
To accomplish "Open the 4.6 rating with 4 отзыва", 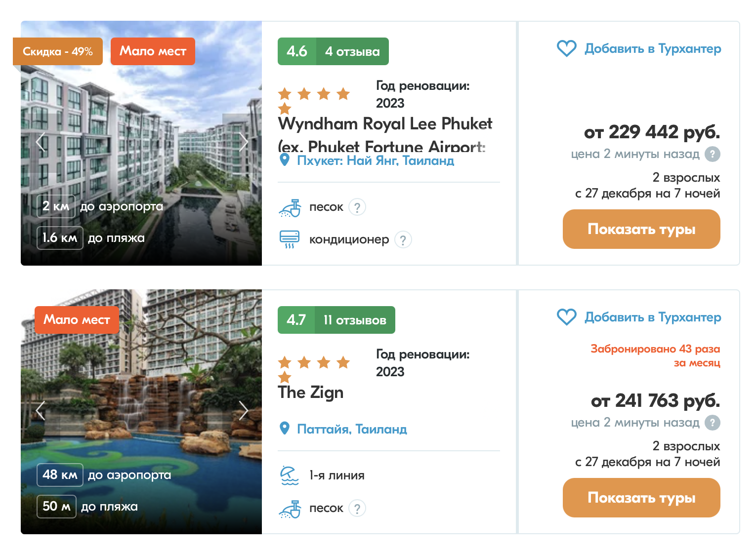I will pos(333,51).
